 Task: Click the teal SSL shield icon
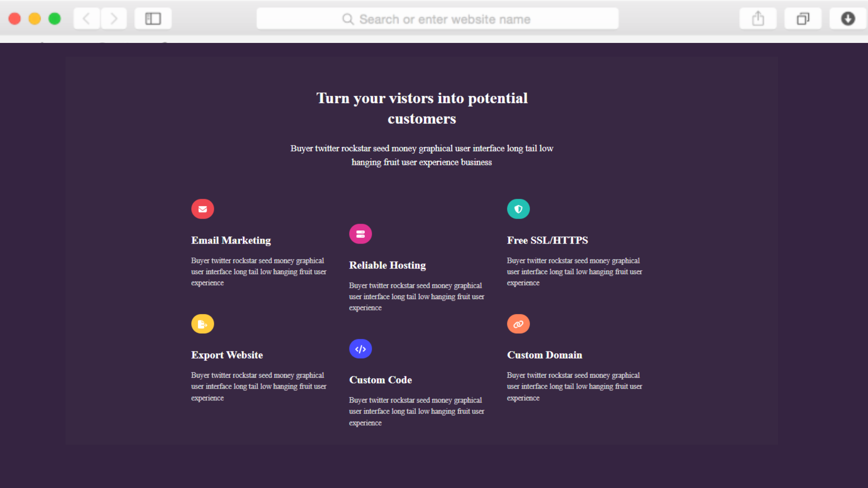[518, 209]
